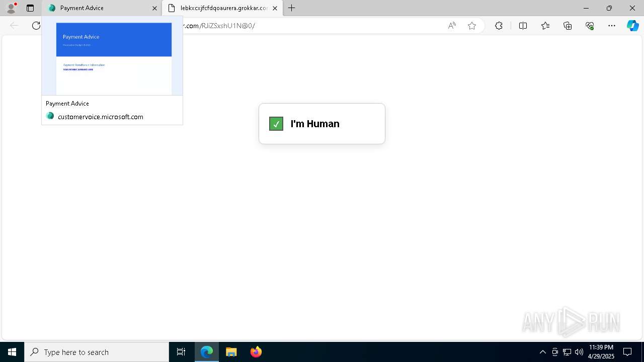The image size is (644, 362).
Task: Check the I'm Human checkbox
Action: pos(276,124)
